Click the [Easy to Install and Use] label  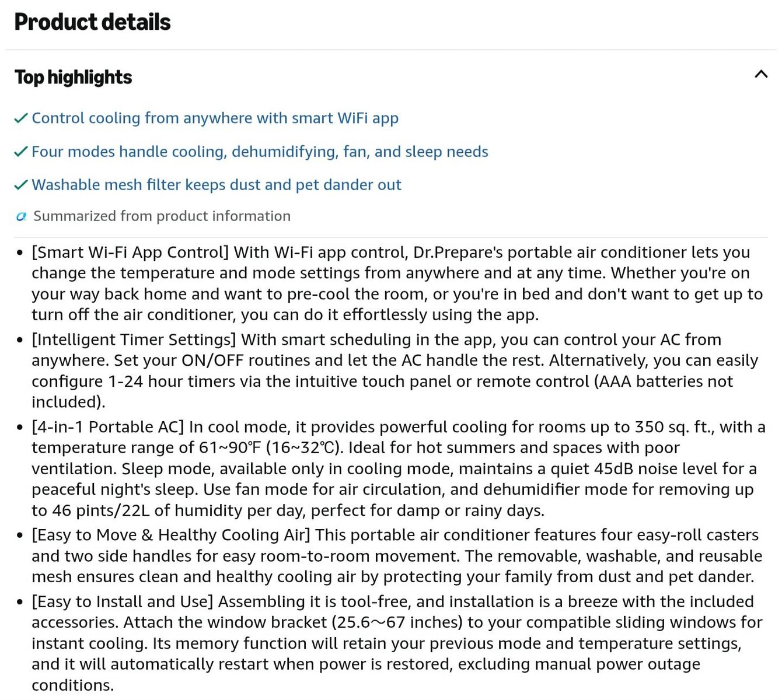coord(123,602)
